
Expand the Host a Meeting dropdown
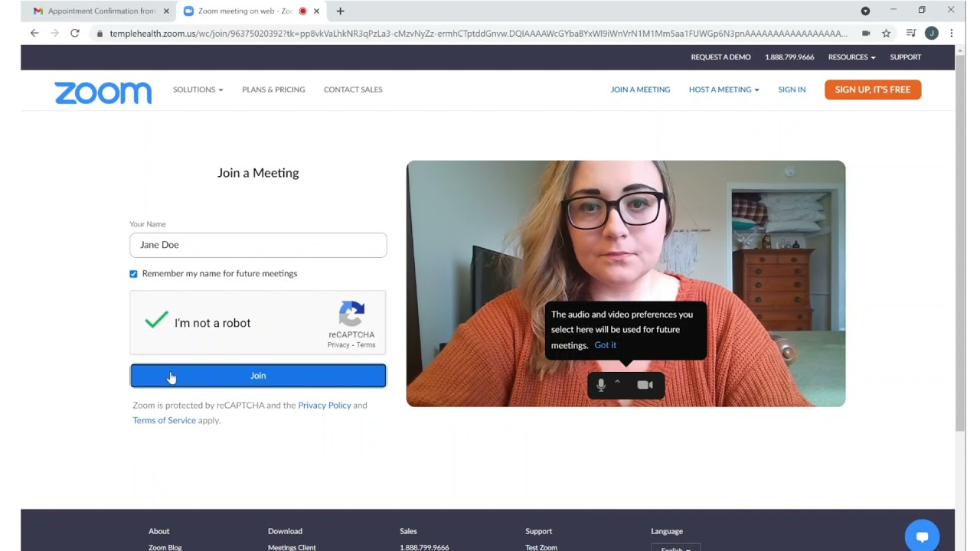point(724,90)
